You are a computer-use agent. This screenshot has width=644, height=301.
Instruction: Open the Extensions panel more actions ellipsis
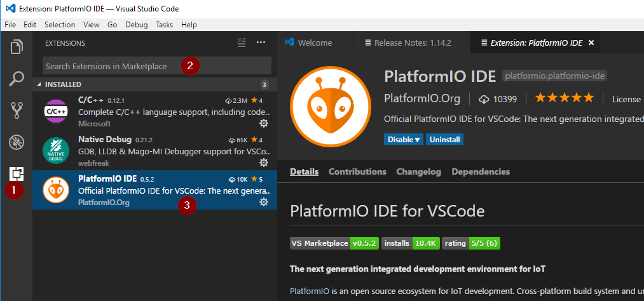coord(261,43)
